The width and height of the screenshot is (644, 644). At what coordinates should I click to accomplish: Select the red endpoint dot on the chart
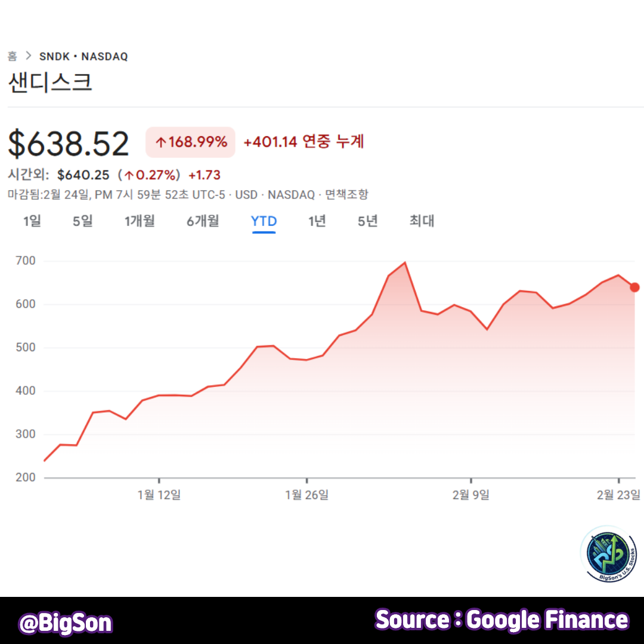(634, 287)
